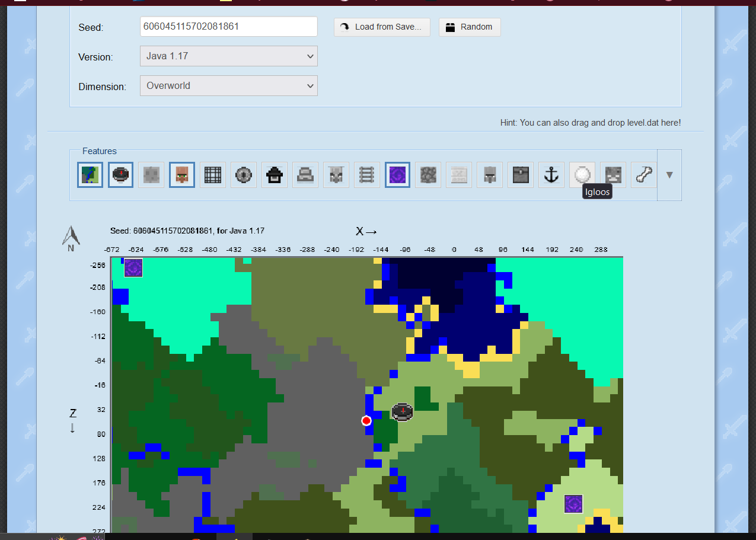Enable the gray illager face icon
Viewport: 756px width, 540px height.
336,175
